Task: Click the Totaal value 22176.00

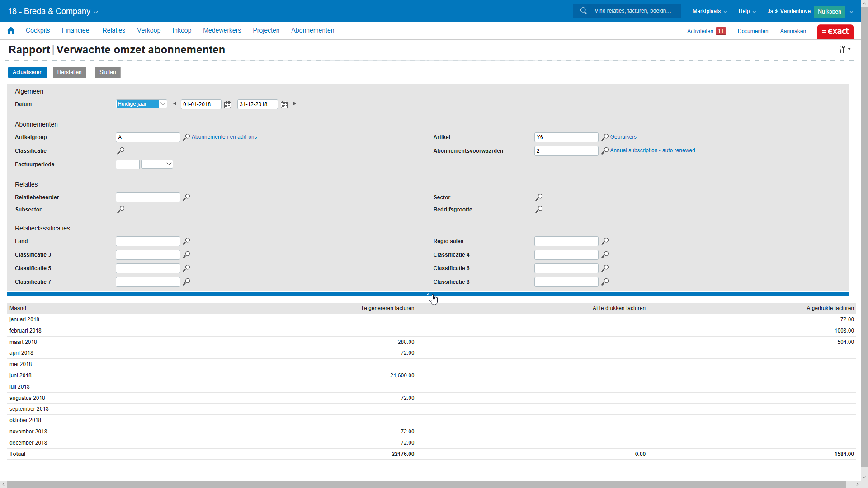Action: pyautogui.click(x=403, y=454)
